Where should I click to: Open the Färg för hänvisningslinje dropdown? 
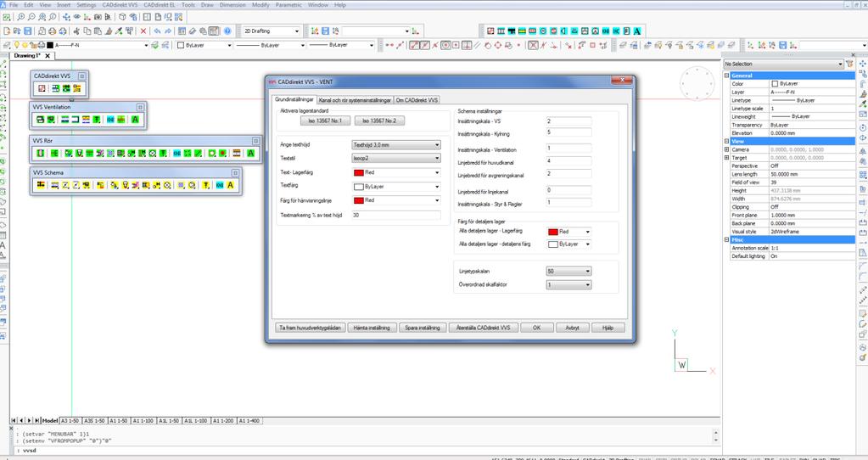[396, 200]
